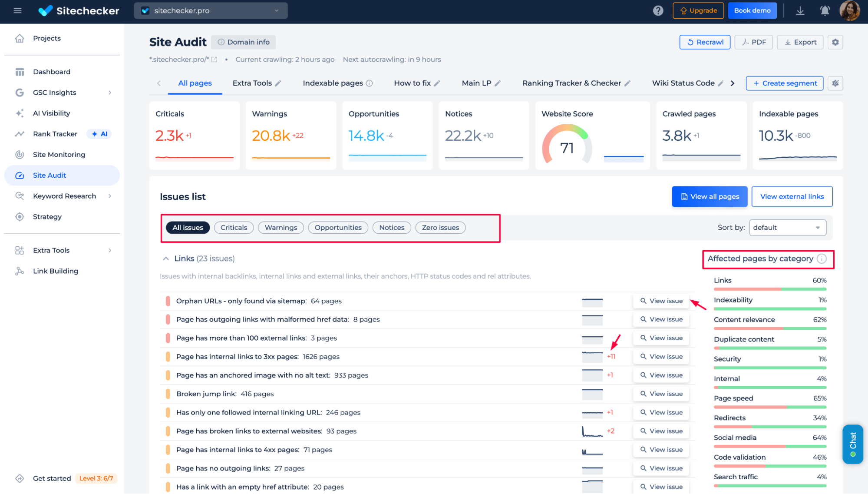Edit Ranking Tracker & Checker pencil icon
This screenshot has width=868, height=494.
627,83
